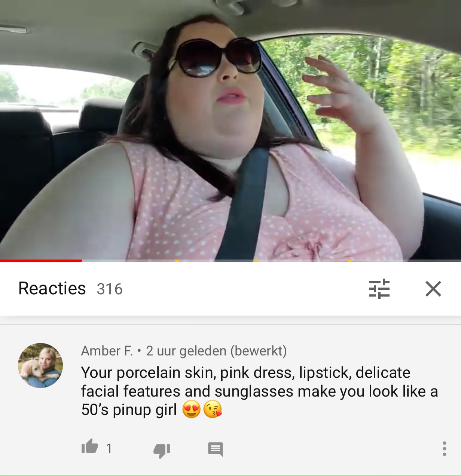Click the 316 comments count
This screenshot has width=461, height=476.
[x=110, y=289]
